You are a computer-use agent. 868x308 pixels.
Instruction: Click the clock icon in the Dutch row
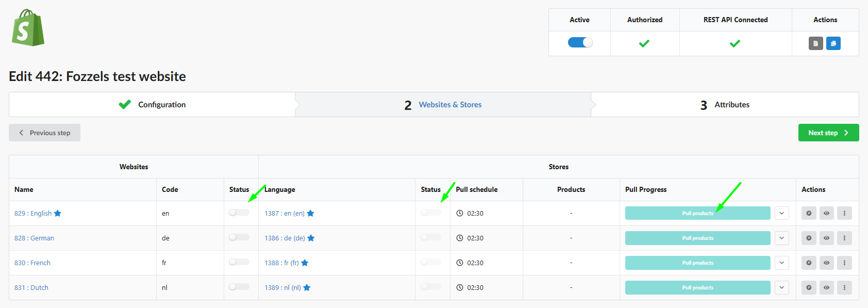point(460,287)
